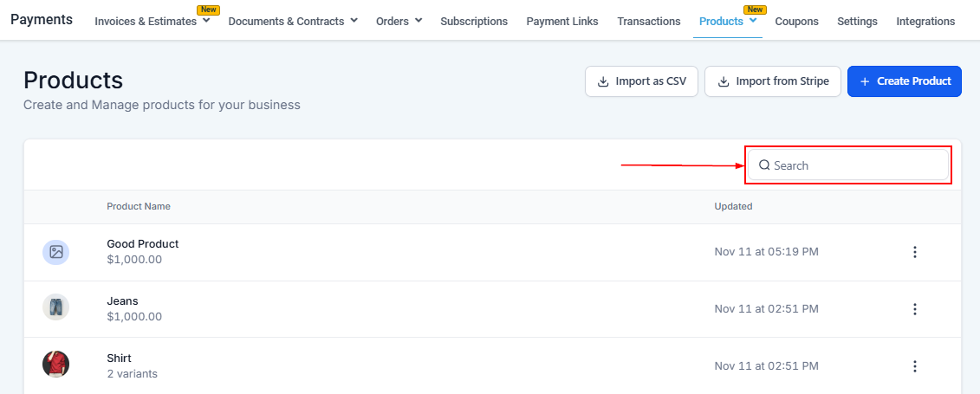Screen dimensions: 980x394
Task: Click the download icon on Import as CSV
Action: tap(603, 81)
